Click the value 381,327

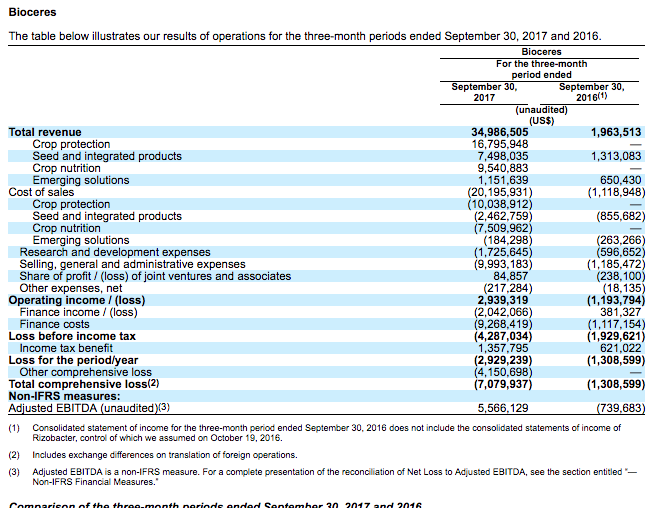[620, 312]
